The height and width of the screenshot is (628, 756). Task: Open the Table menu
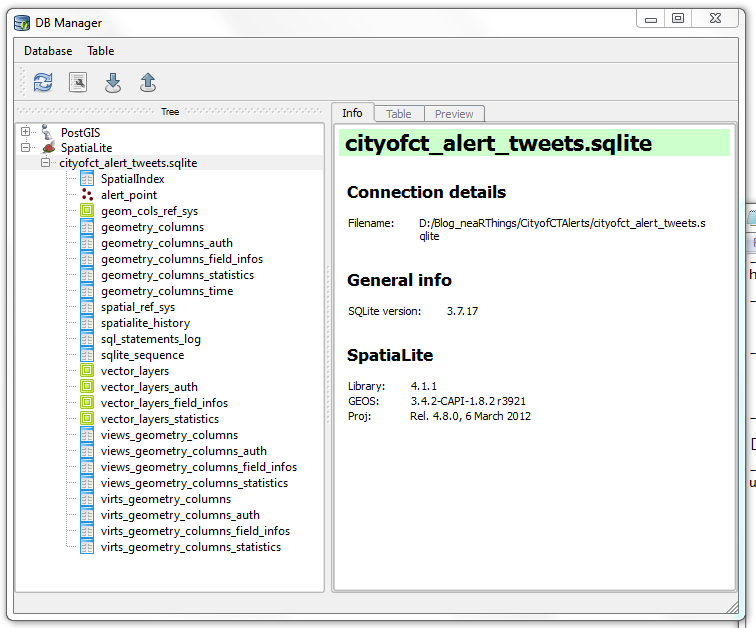[101, 51]
